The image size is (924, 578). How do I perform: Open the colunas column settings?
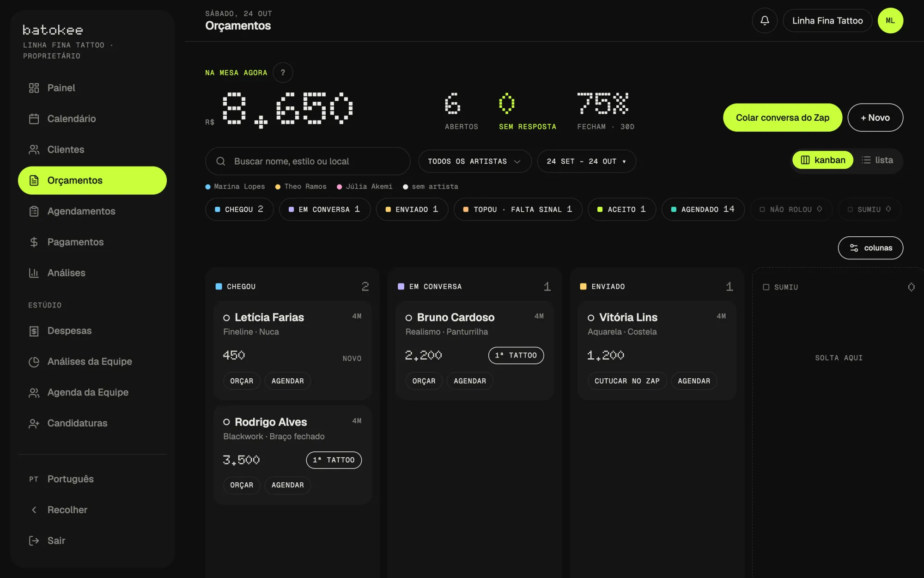[x=870, y=248]
